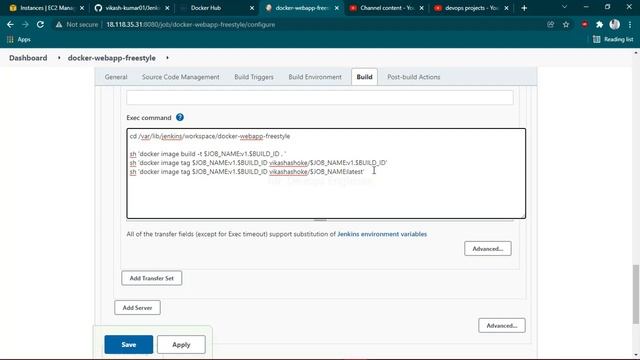640x360 pixels.
Task: Click the page vertical scrollbar thumb
Action: point(636,294)
